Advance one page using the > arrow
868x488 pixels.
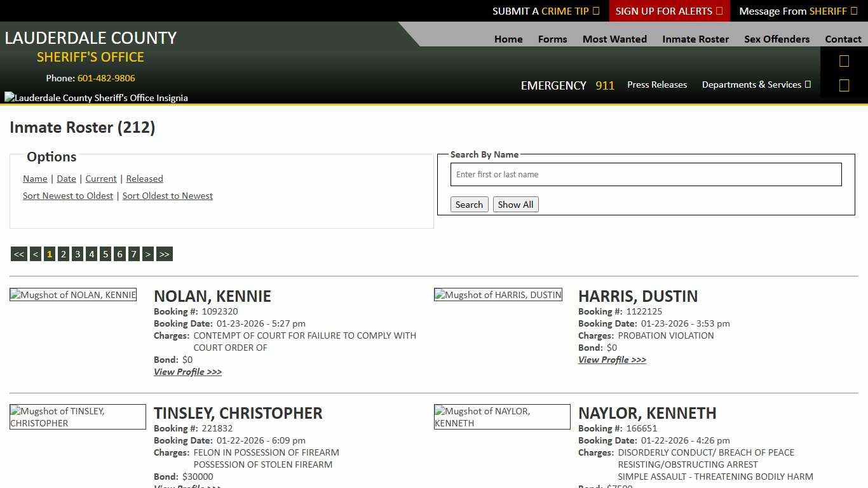(x=148, y=254)
